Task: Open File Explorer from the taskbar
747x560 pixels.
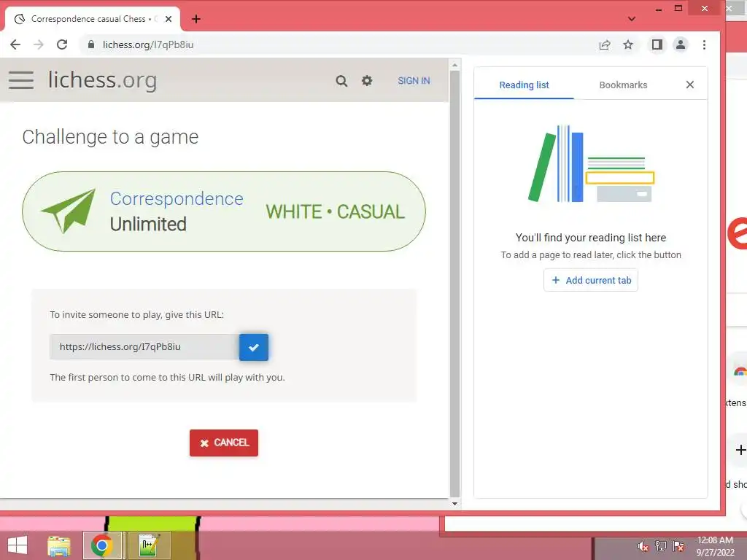Action: [59, 545]
